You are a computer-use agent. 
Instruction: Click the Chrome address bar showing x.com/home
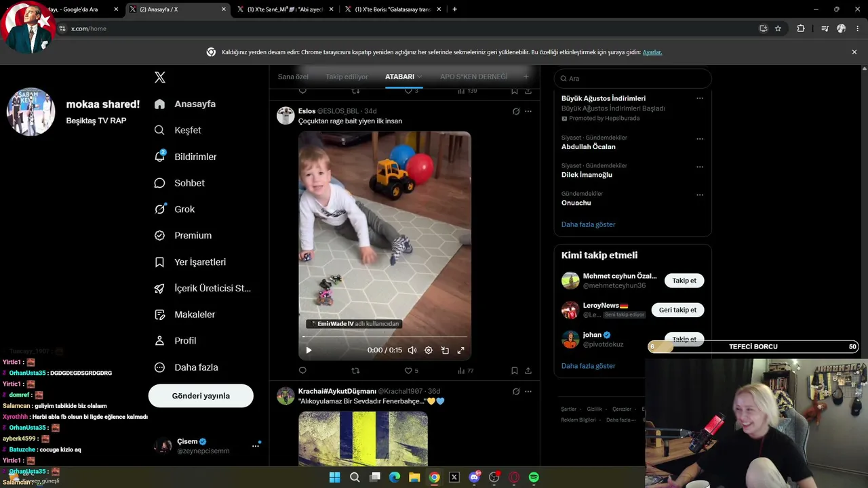point(407,28)
